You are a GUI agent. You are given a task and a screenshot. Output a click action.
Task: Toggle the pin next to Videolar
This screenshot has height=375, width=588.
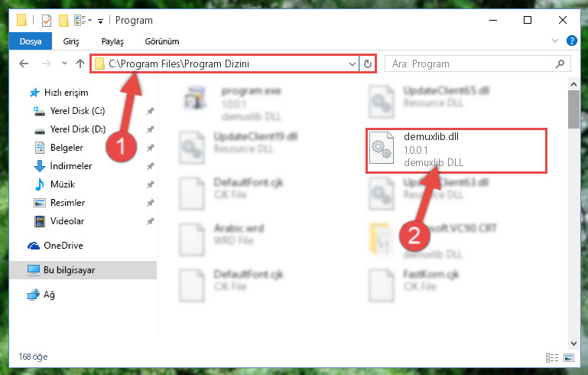pos(151,221)
